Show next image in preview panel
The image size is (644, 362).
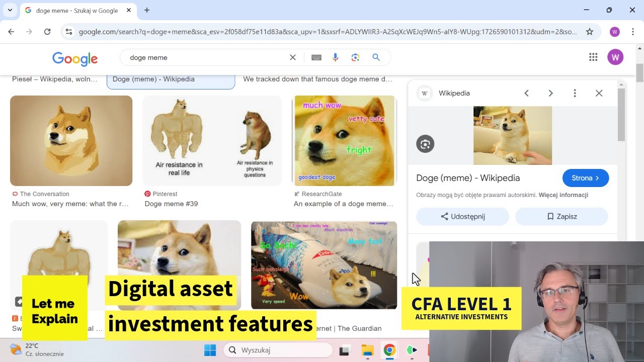[x=550, y=93]
